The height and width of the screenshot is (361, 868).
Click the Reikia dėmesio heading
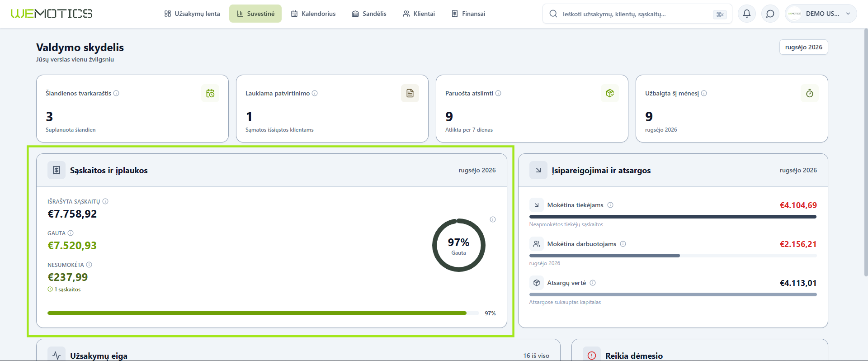tap(634, 356)
